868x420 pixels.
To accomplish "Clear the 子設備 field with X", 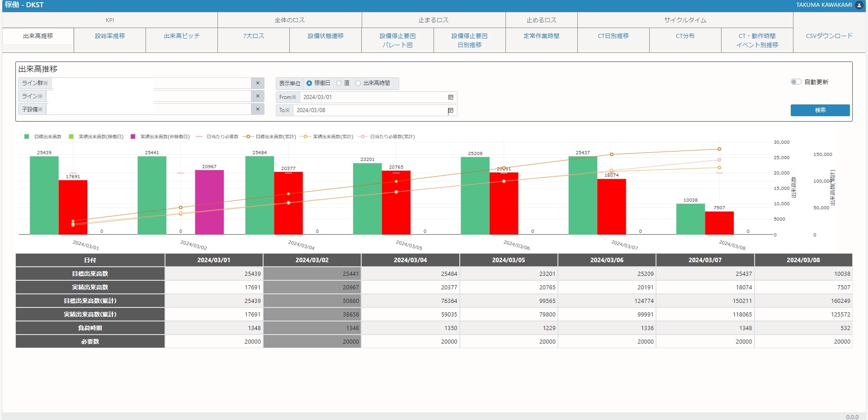I will pos(258,109).
